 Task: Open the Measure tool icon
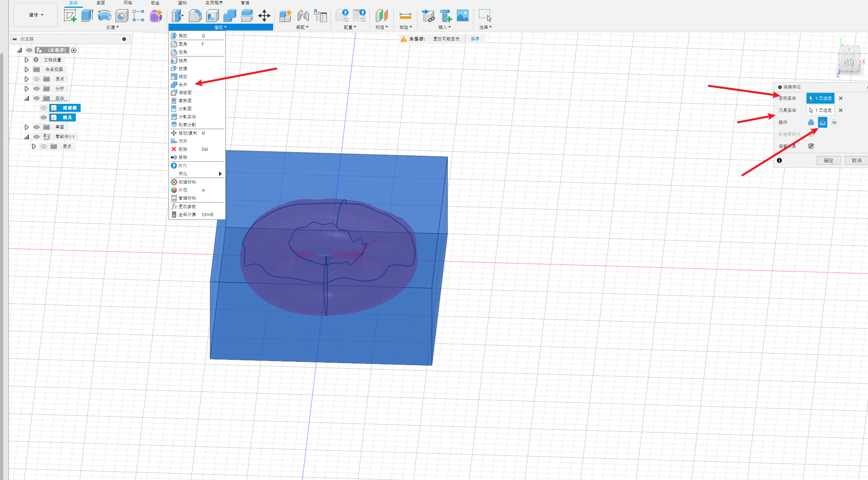[405, 16]
